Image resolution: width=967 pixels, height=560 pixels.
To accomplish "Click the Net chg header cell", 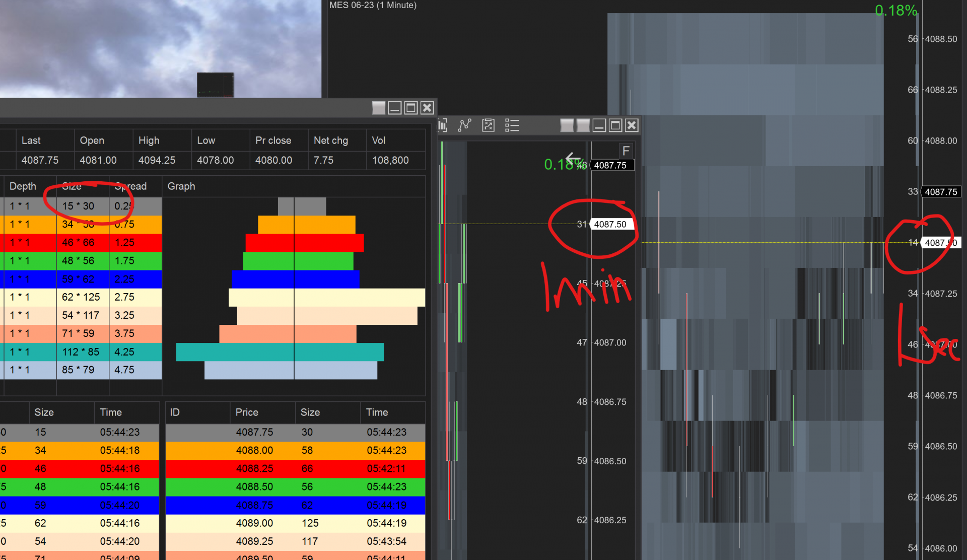I will (331, 141).
